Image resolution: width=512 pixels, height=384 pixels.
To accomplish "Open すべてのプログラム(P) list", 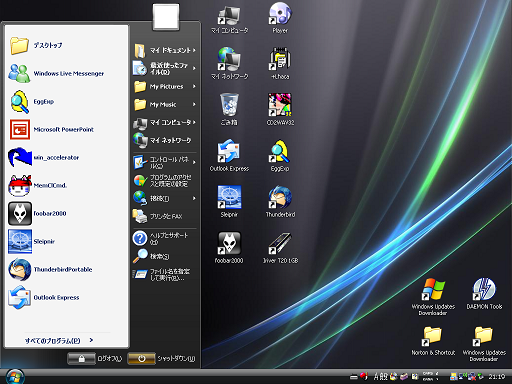I will [x=59, y=340].
